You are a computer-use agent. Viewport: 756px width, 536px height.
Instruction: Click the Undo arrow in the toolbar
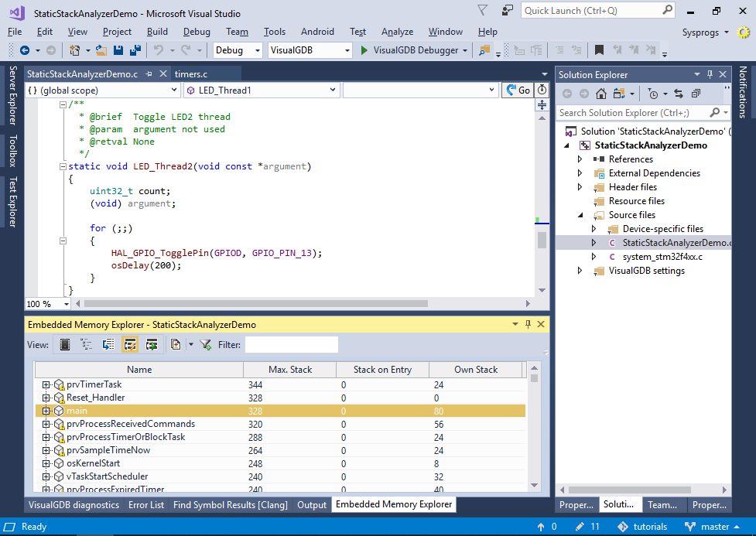pyautogui.click(x=158, y=50)
